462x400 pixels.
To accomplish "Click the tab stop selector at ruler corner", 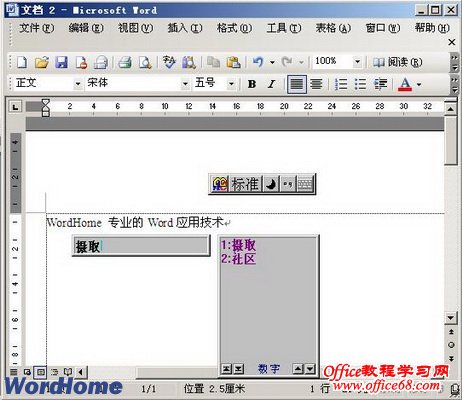I will 15,107.
